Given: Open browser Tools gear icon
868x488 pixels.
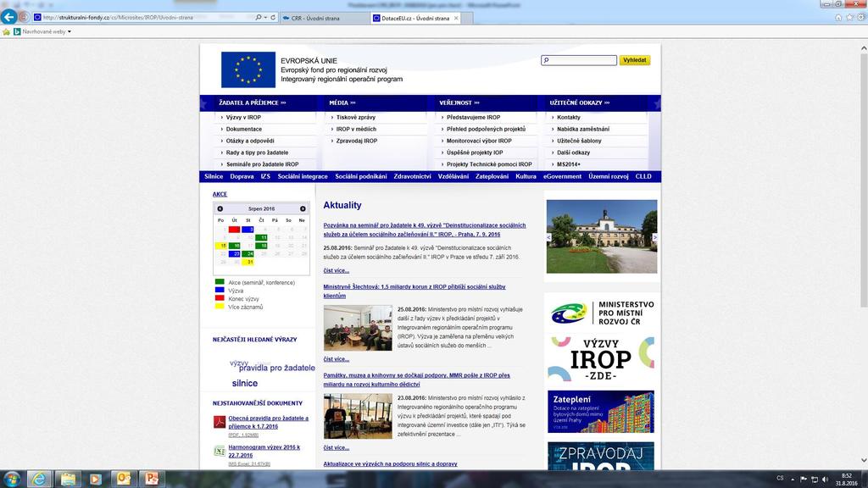Looking at the screenshot, I should 861,17.
